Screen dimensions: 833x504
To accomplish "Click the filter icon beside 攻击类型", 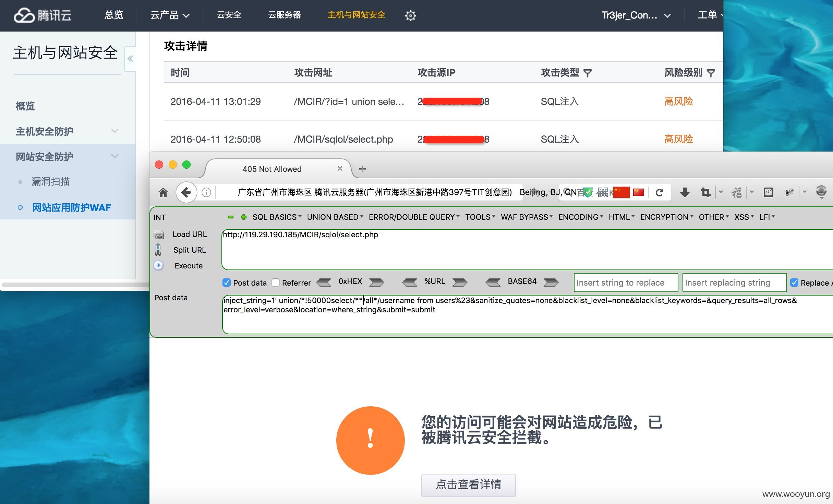I will [588, 73].
